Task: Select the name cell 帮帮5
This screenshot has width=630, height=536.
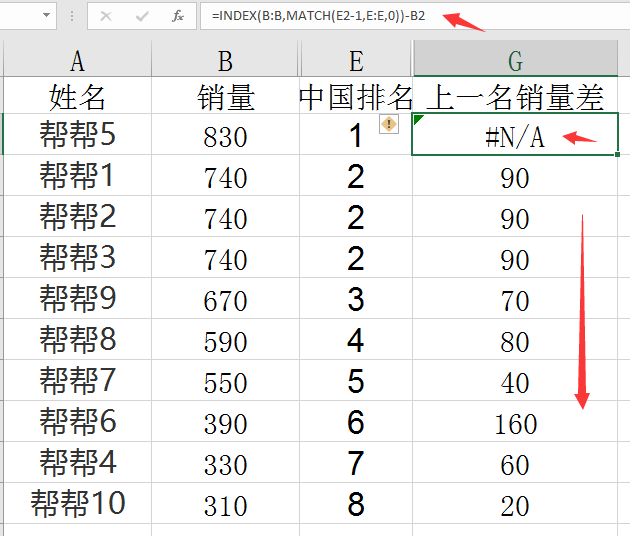Action: 78,134
